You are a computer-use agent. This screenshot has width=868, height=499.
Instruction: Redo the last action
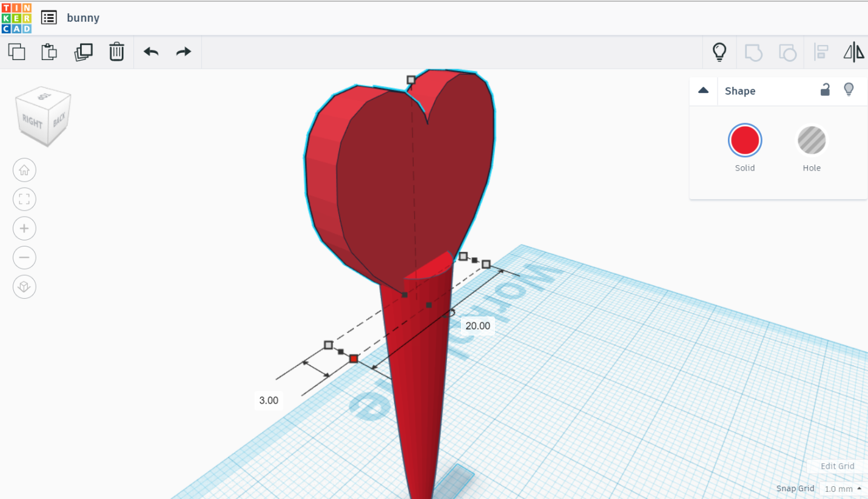184,52
